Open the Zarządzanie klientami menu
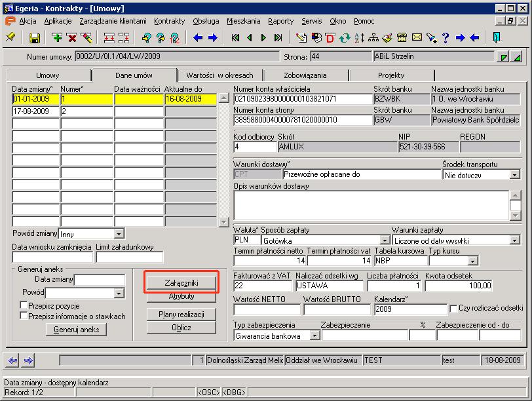The width and height of the screenshot is (532, 401). click(x=113, y=21)
